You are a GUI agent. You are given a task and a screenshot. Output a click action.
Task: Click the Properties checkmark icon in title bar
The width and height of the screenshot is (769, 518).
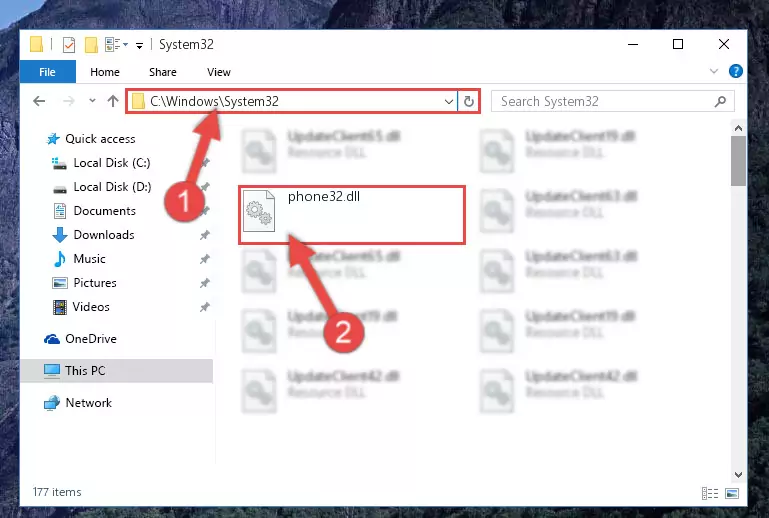[69, 45]
